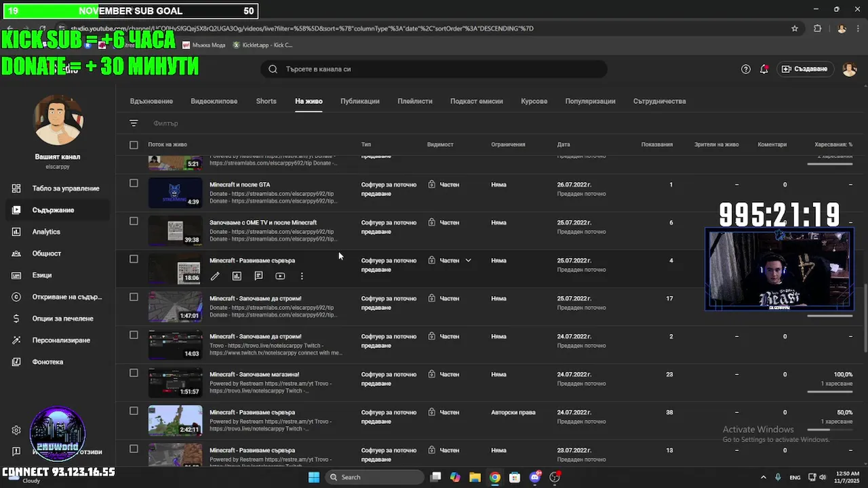Tick the checkbox for the 14:03 Започваме да строим row
Screen dimensions: 868x488
[x=134, y=335]
